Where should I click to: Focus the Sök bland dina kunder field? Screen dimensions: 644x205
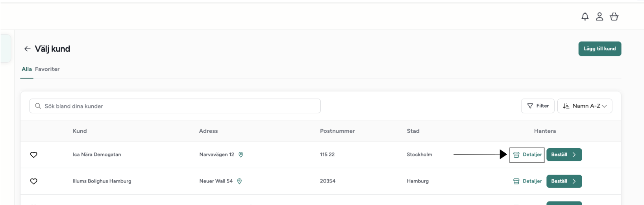[175, 106]
